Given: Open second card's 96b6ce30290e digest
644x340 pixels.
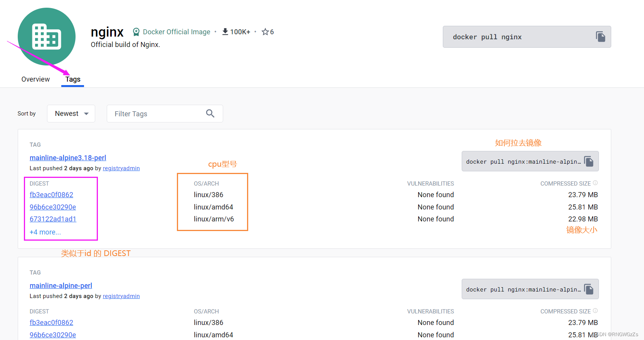Looking at the screenshot, I should (x=53, y=335).
